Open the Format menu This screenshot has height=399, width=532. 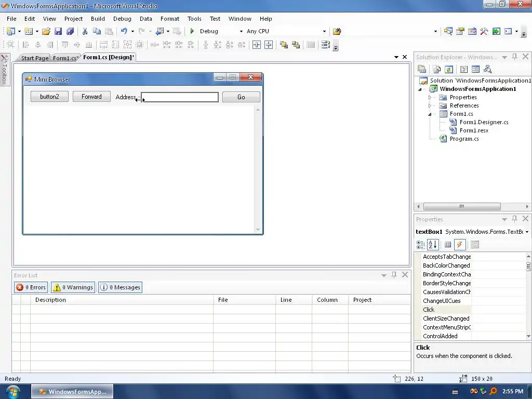(170, 19)
